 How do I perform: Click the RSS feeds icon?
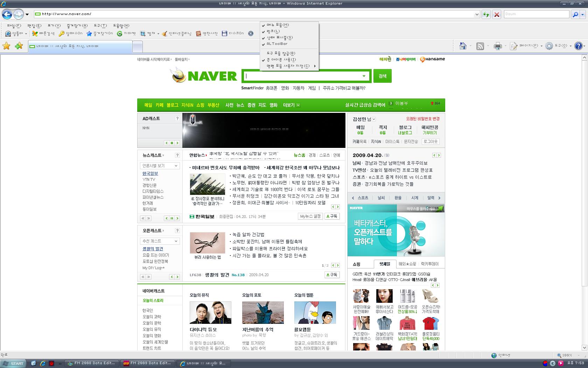(x=480, y=46)
